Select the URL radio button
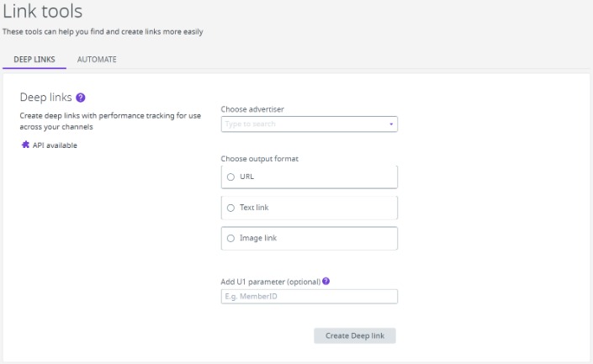This screenshot has height=364, width=593. click(231, 177)
